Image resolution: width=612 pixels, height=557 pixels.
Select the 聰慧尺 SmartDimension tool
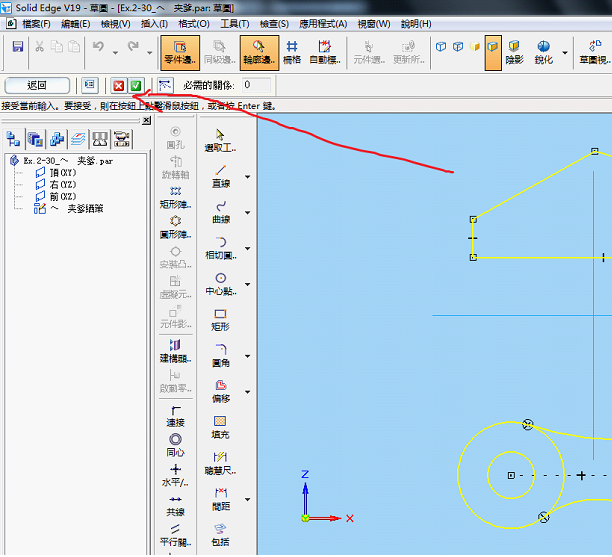[x=221, y=464]
